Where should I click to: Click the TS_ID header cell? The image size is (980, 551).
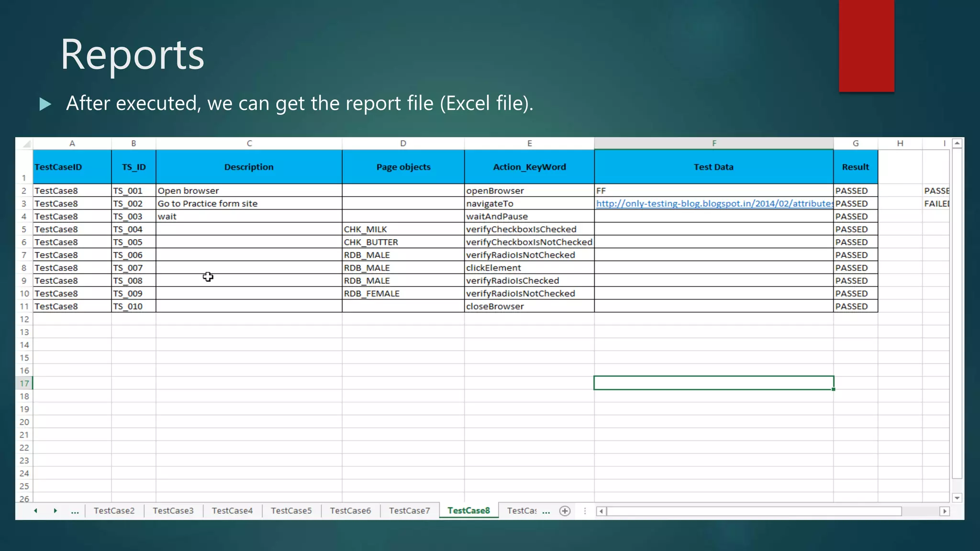click(x=134, y=166)
